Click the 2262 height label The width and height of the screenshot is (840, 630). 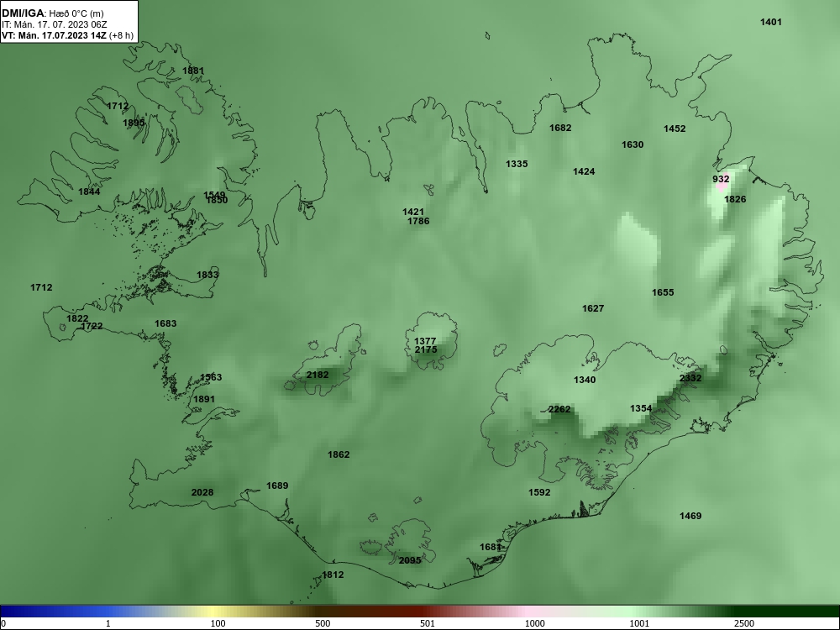pyautogui.click(x=559, y=409)
